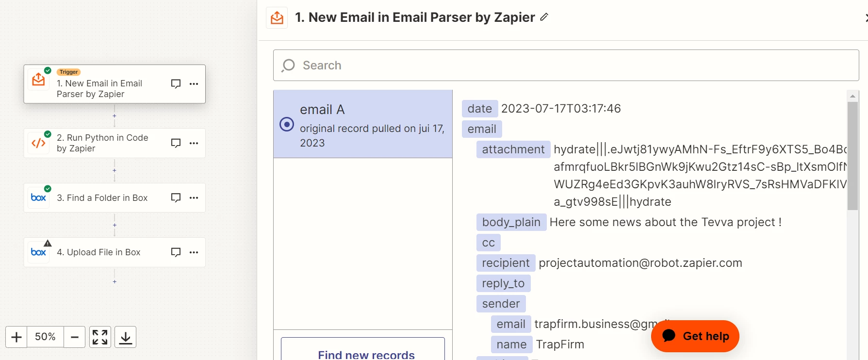Open comment on New Email trigger step
The height and width of the screenshot is (360, 868).
pos(176,84)
